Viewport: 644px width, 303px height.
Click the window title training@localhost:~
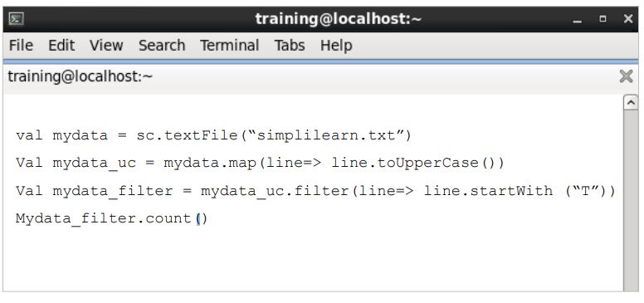tap(339, 19)
